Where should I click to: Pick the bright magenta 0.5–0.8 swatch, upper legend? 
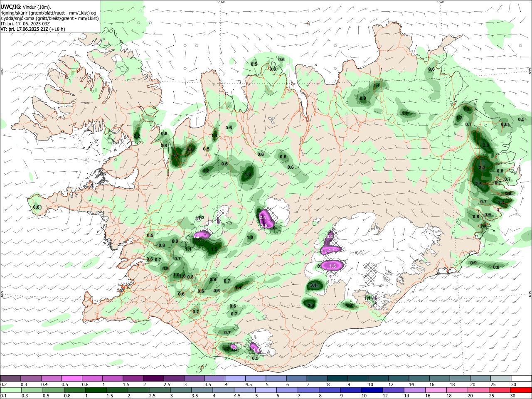point(71,378)
